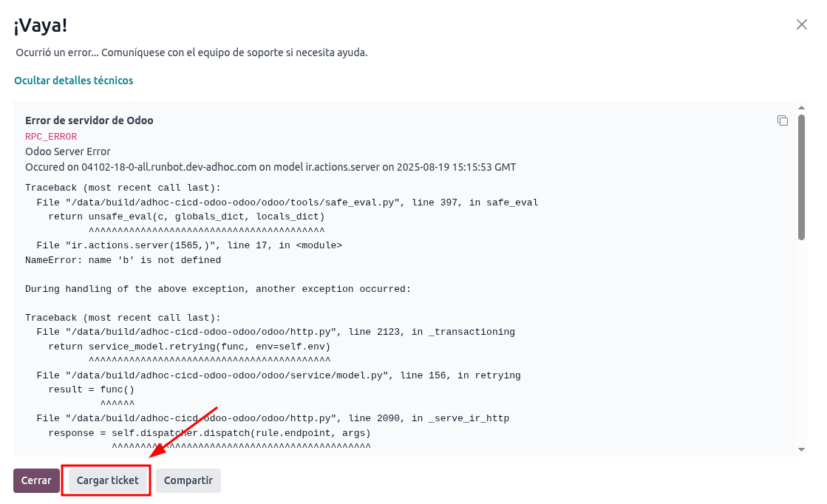Click the Cargar ticket button

107,480
